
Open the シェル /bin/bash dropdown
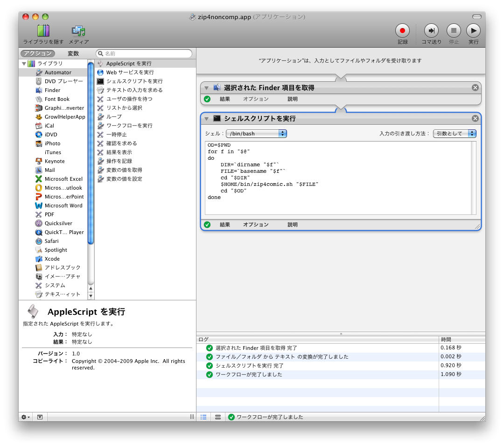pyautogui.click(x=257, y=134)
